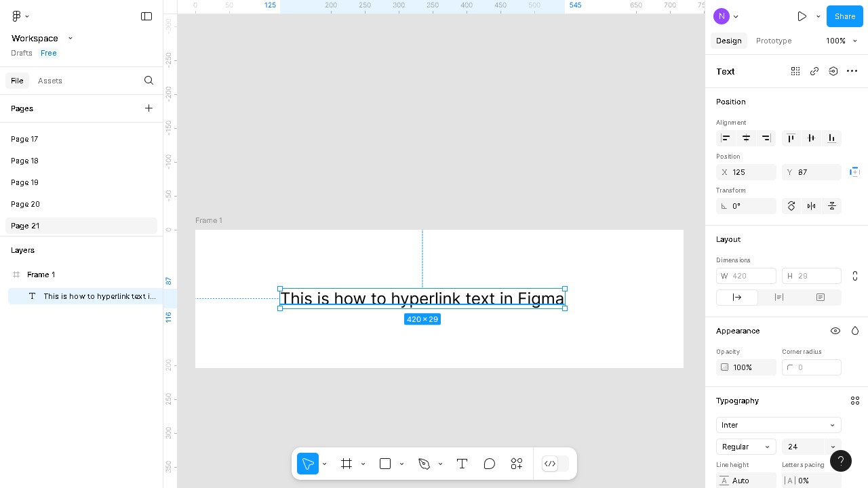Screen dimensions: 868x488
Task: Open the Assets tab in the sidebar
Action: [x=50, y=81]
